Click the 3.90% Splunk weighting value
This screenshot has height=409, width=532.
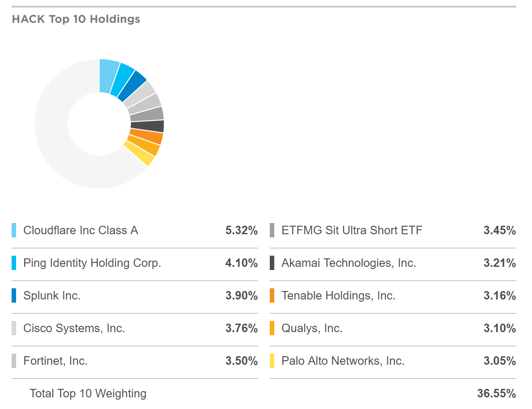[x=242, y=295]
